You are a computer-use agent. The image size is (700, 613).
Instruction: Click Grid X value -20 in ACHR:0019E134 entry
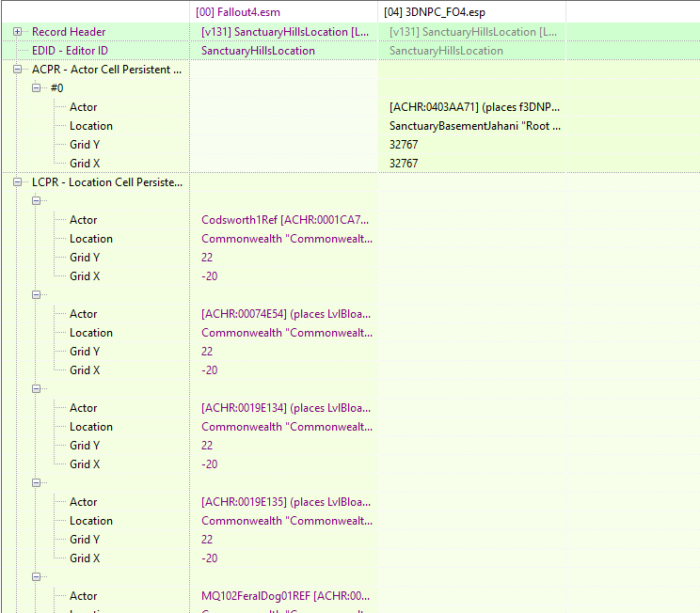click(x=210, y=464)
